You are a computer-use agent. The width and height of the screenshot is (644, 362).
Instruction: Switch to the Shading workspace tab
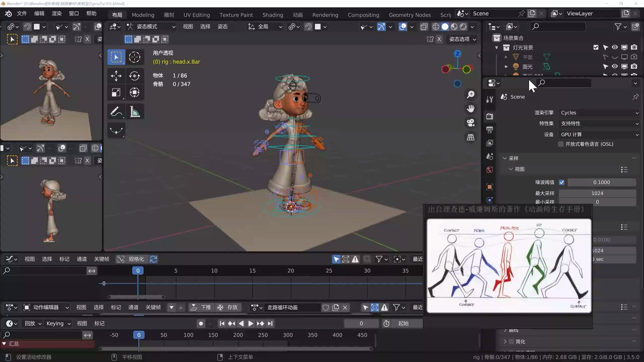(272, 15)
